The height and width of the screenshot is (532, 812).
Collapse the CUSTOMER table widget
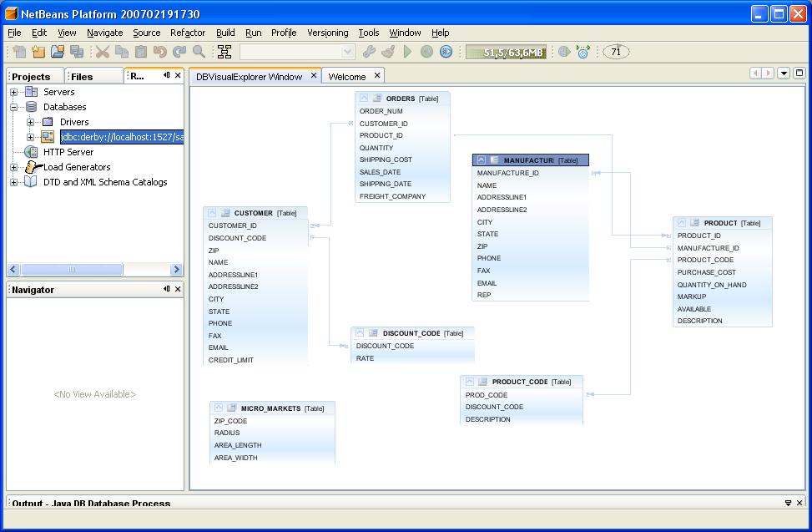click(212, 213)
